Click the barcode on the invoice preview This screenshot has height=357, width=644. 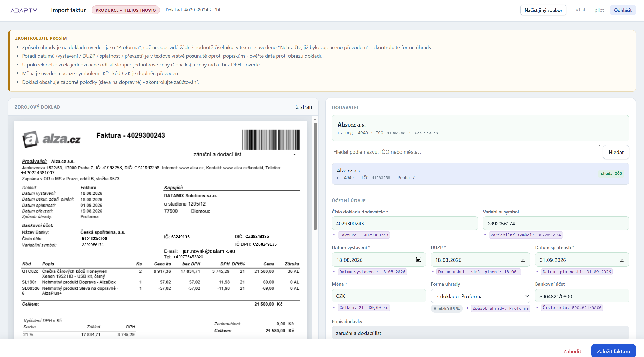tap(271, 140)
